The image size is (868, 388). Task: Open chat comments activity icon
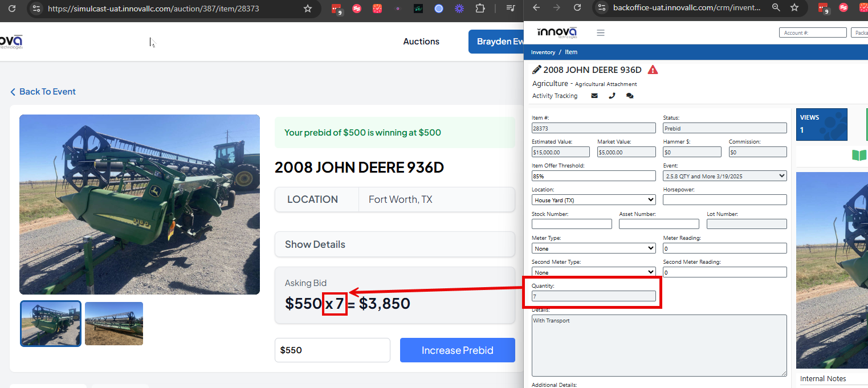click(x=630, y=96)
